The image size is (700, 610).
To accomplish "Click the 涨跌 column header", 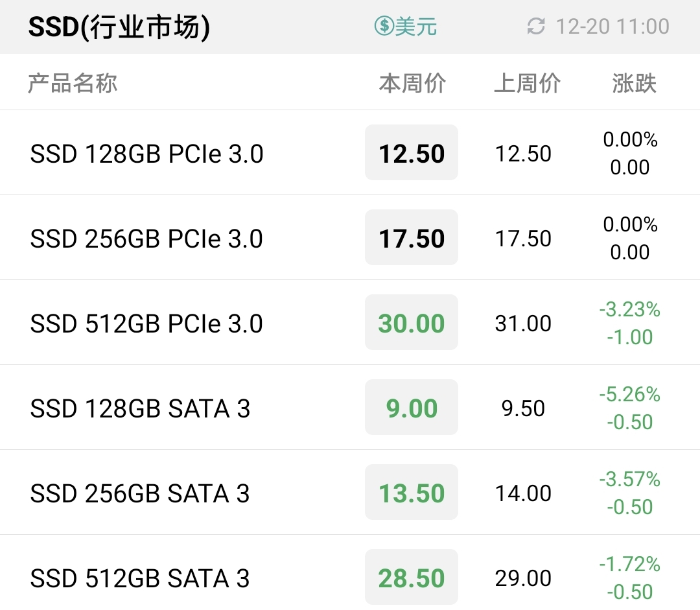I will point(634,83).
